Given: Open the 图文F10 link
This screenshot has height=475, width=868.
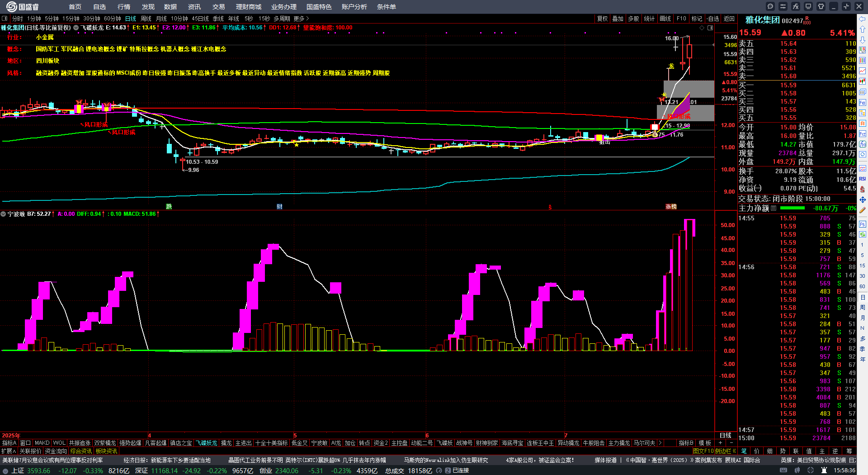Looking at the screenshot, I should coord(703,451).
